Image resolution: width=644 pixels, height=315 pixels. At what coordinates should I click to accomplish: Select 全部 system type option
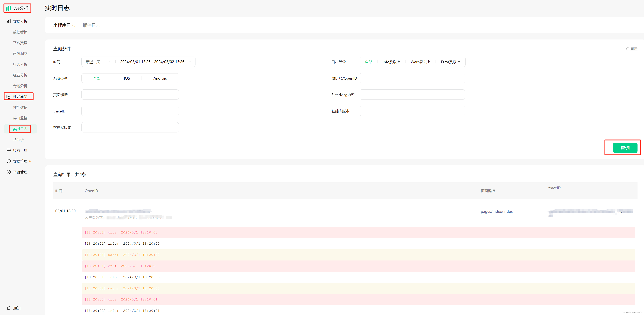coord(97,78)
